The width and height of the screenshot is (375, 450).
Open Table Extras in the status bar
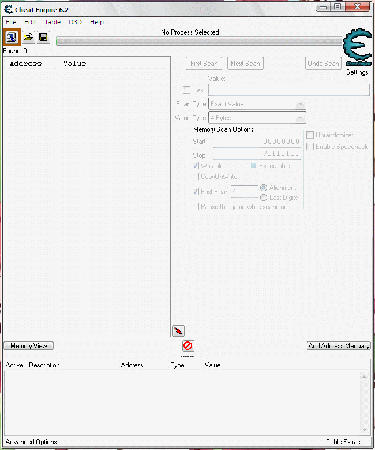click(345, 442)
